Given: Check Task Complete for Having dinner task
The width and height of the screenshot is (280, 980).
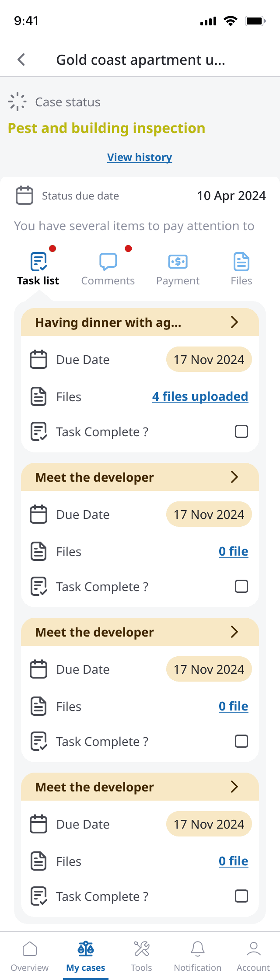Looking at the screenshot, I should [x=241, y=431].
